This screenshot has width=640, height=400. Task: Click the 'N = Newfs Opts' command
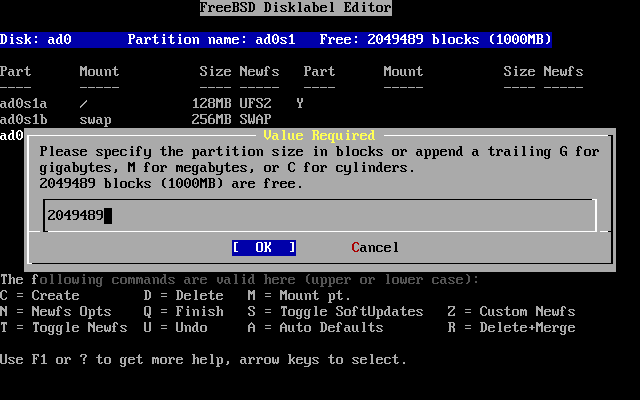(56, 312)
